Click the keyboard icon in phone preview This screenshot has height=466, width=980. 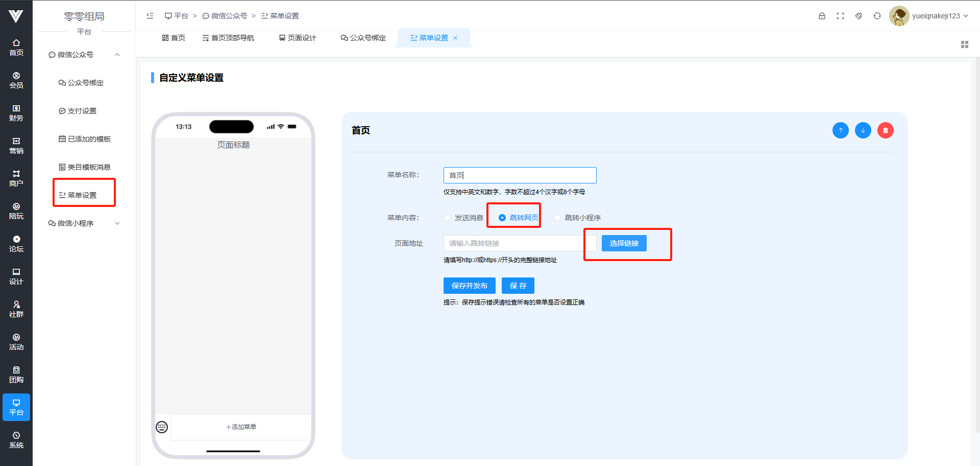162,427
